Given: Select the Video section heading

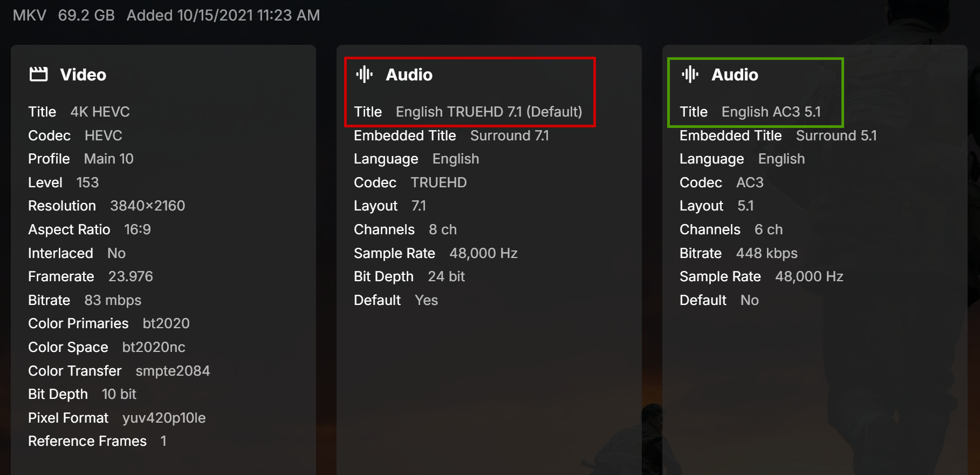Looking at the screenshot, I should pyautogui.click(x=83, y=74).
